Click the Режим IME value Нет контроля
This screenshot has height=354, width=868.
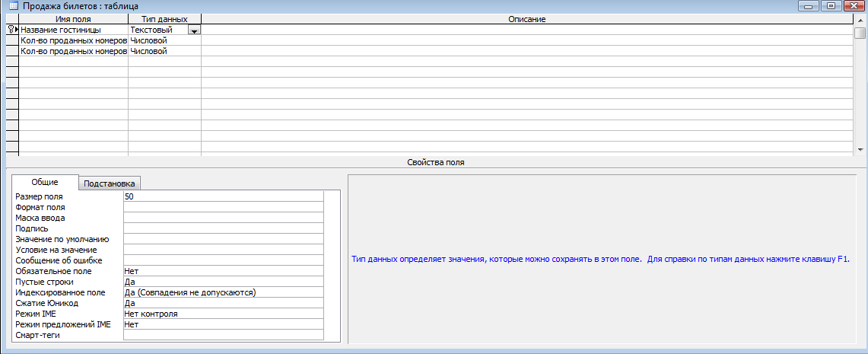pos(223,314)
